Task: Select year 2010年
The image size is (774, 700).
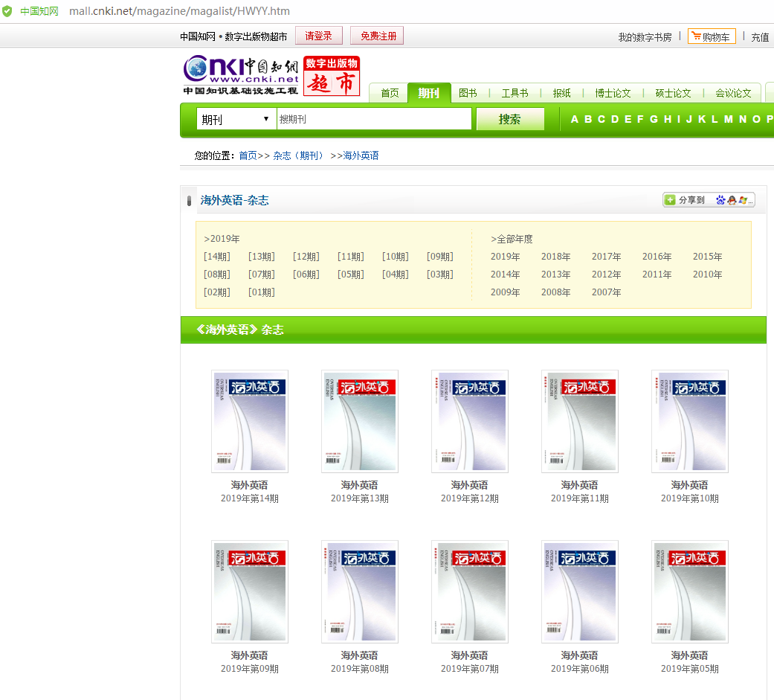Action: [x=707, y=274]
